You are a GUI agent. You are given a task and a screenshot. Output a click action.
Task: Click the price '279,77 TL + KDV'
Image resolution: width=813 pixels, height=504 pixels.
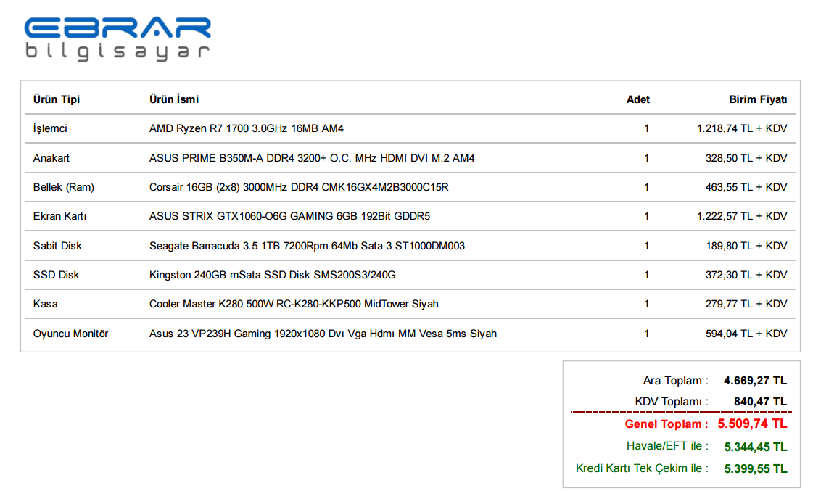(746, 304)
